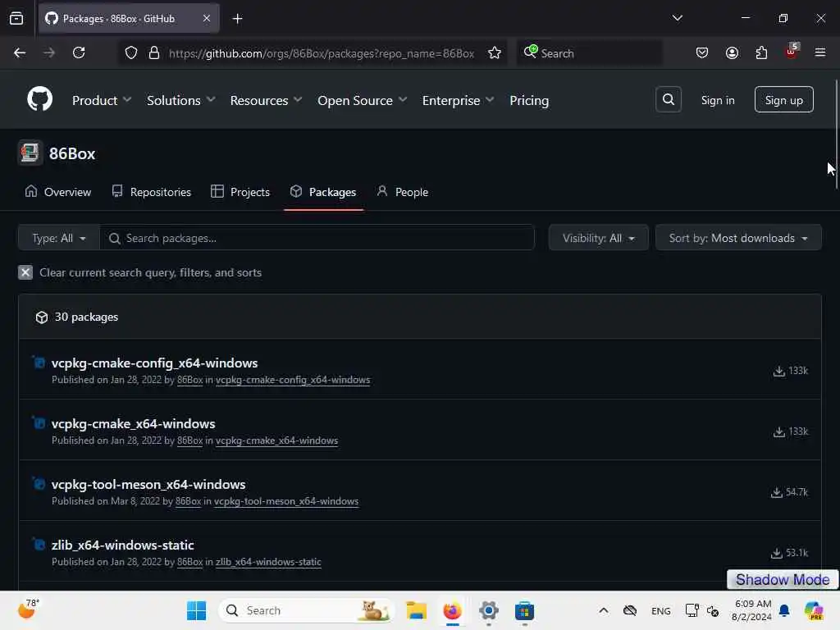
Task: Open vcpkg-cmake-config_x64-windows package title
Action: [154, 363]
